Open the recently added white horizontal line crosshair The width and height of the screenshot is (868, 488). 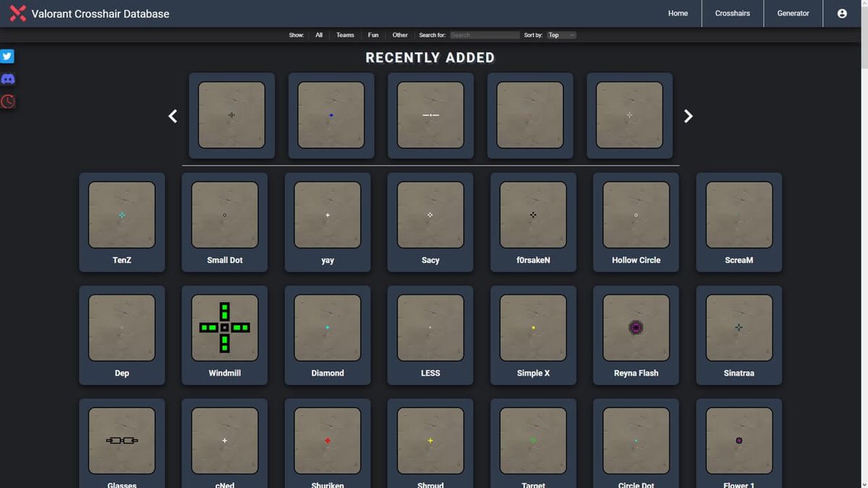[430, 115]
